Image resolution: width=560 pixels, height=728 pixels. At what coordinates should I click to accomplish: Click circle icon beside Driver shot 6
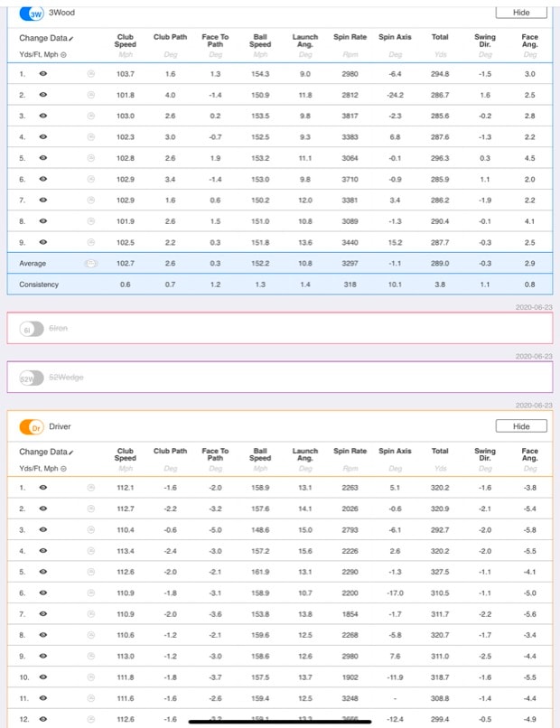[90, 593]
